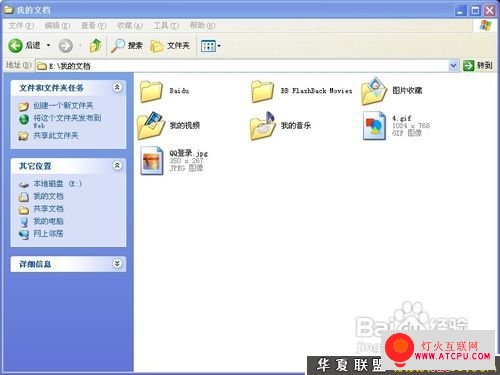The image size is (500, 375).
Task: Click the new folder icon beside 创建一个新文件夹
Action: pos(24,106)
